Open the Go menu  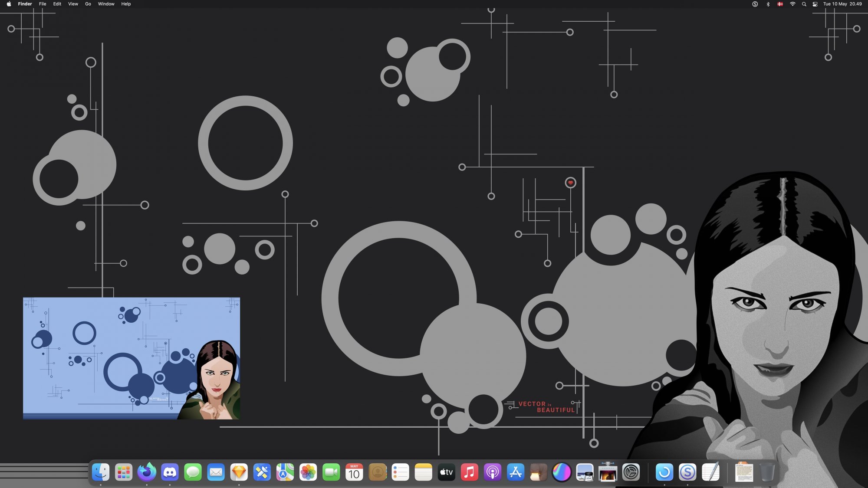(88, 4)
